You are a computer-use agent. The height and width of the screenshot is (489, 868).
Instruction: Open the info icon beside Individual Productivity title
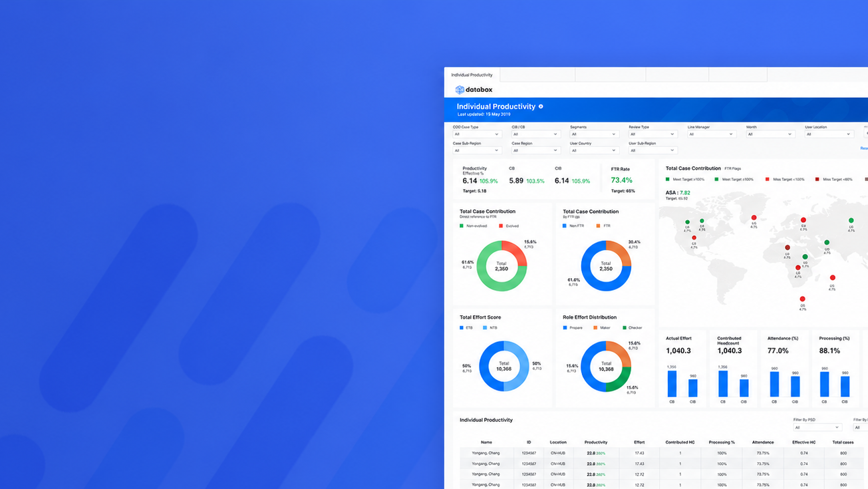541,106
